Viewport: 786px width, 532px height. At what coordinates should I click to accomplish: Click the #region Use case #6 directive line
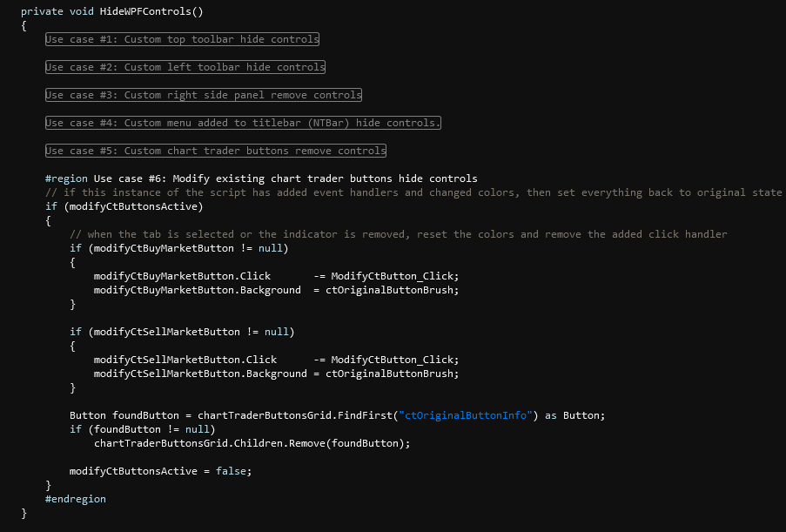261,178
